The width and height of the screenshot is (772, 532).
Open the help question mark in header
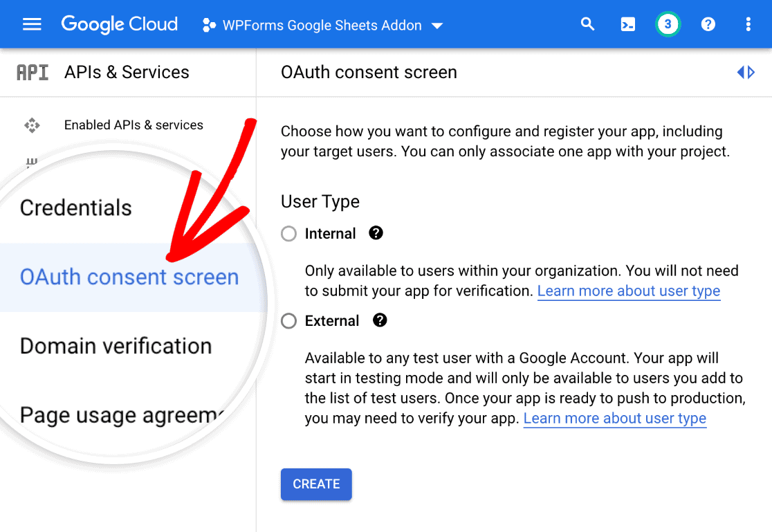point(708,24)
